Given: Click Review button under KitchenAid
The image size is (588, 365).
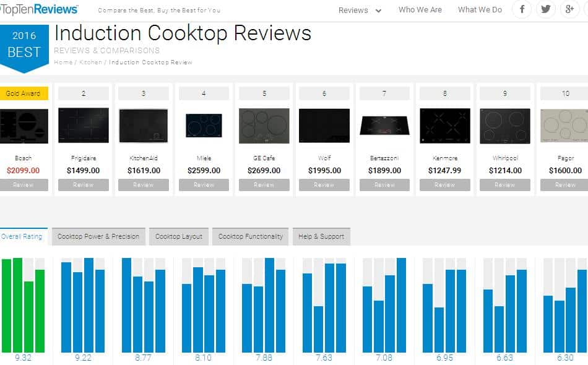Looking at the screenshot, I should [x=143, y=185].
